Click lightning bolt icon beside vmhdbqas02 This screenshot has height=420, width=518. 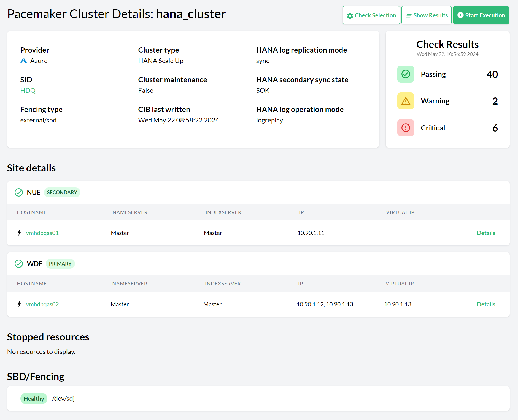click(x=19, y=304)
